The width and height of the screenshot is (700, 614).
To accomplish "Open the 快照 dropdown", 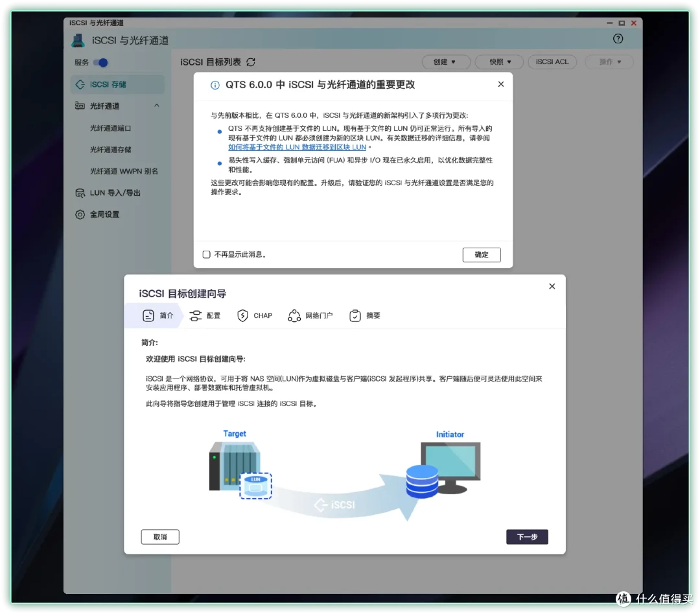I will click(x=499, y=62).
